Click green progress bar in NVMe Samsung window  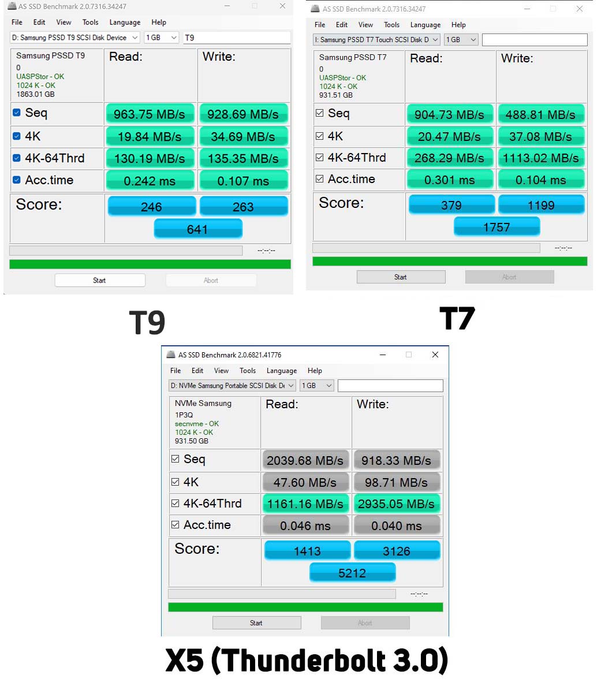pos(305,607)
